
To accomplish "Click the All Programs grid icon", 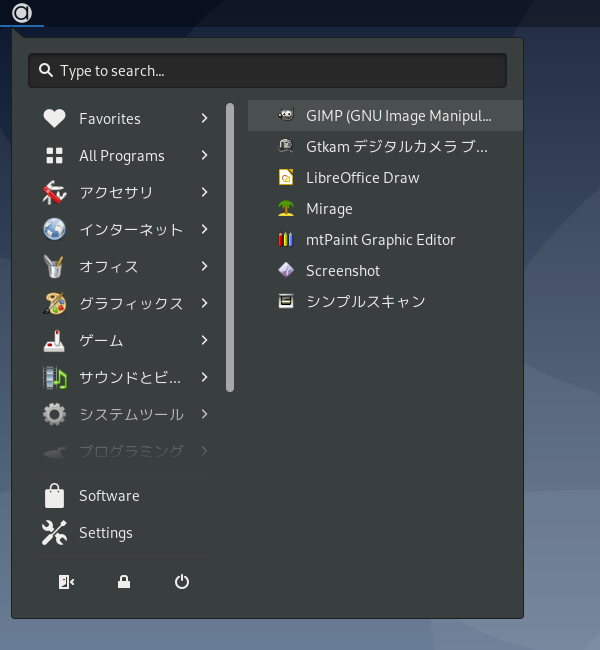I will click(x=54, y=155).
